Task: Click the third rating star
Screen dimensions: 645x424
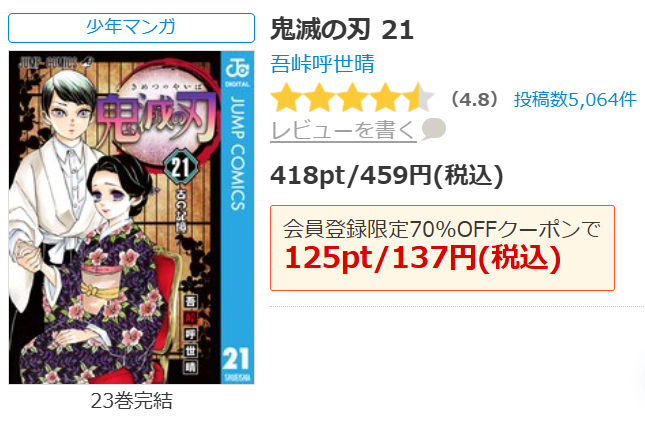Action: pyautogui.click(x=352, y=98)
